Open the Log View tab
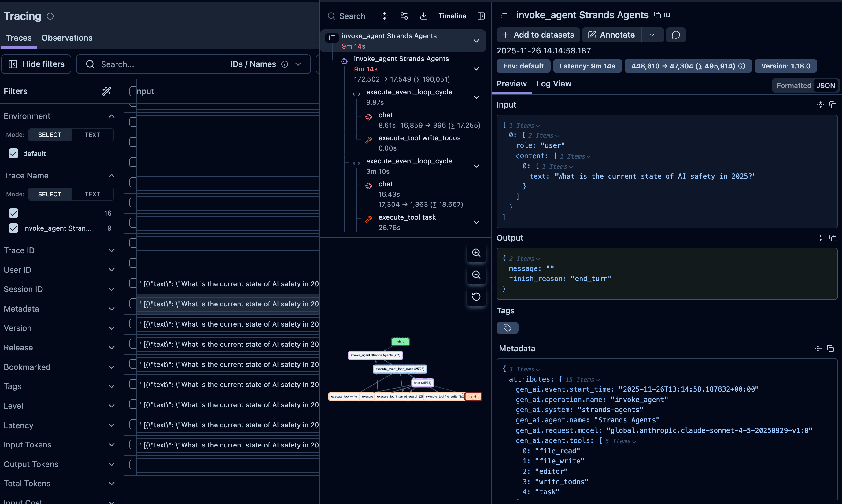842x504 pixels. click(554, 84)
